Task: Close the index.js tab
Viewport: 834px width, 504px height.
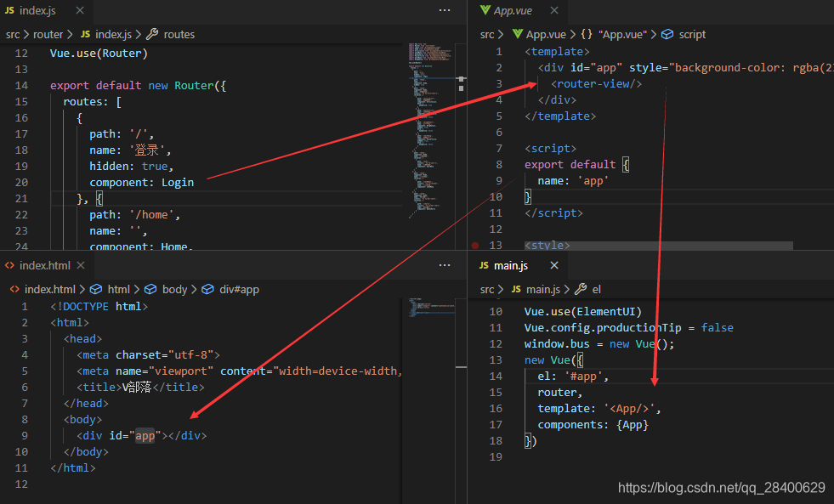Action: [80, 11]
